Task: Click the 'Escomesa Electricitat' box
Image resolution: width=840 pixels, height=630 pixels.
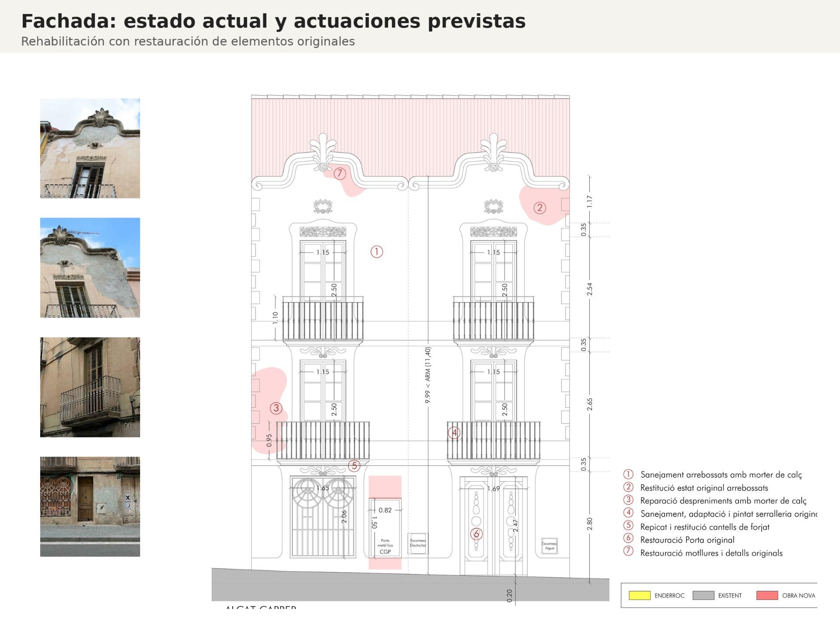Action: pos(418,543)
